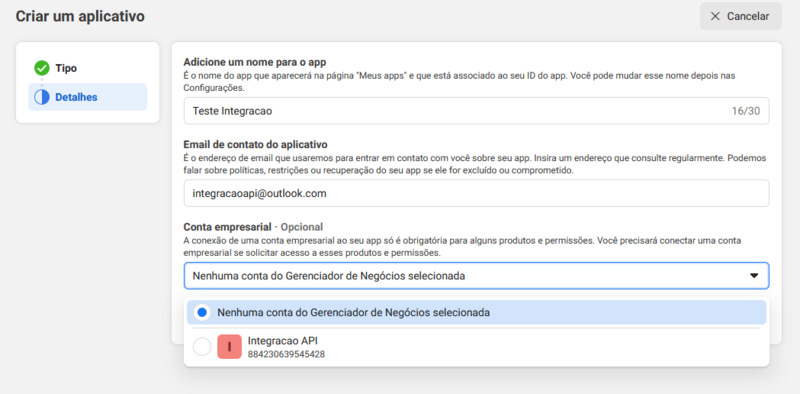The height and width of the screenshot is (394, 800).
Task: Click the X icon in Cancelar button
Action: pos(715,16)
